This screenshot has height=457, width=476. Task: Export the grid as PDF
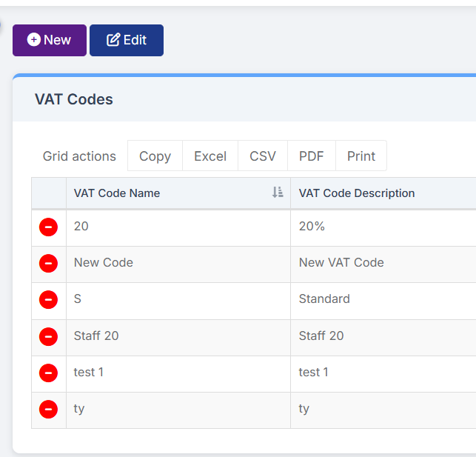312,156
